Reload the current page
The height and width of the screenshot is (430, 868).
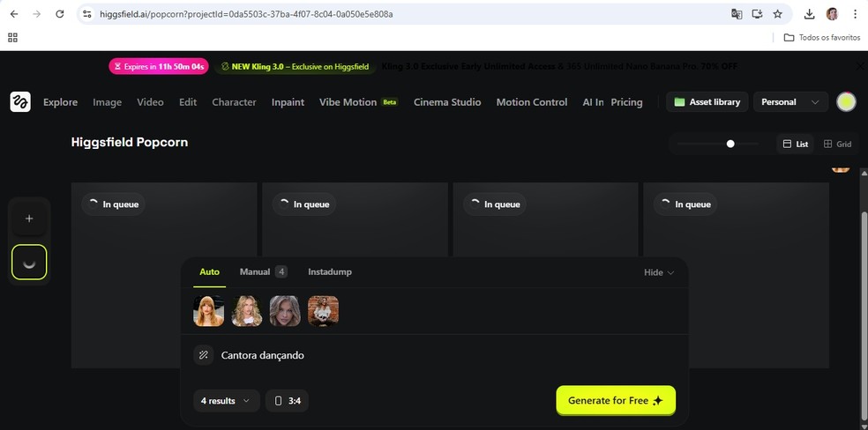click(x=60, y=14)
